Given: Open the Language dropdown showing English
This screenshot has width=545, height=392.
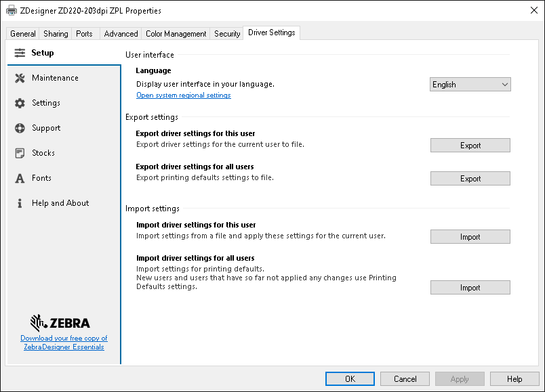Looking at the screenshot, I should 470,84.
